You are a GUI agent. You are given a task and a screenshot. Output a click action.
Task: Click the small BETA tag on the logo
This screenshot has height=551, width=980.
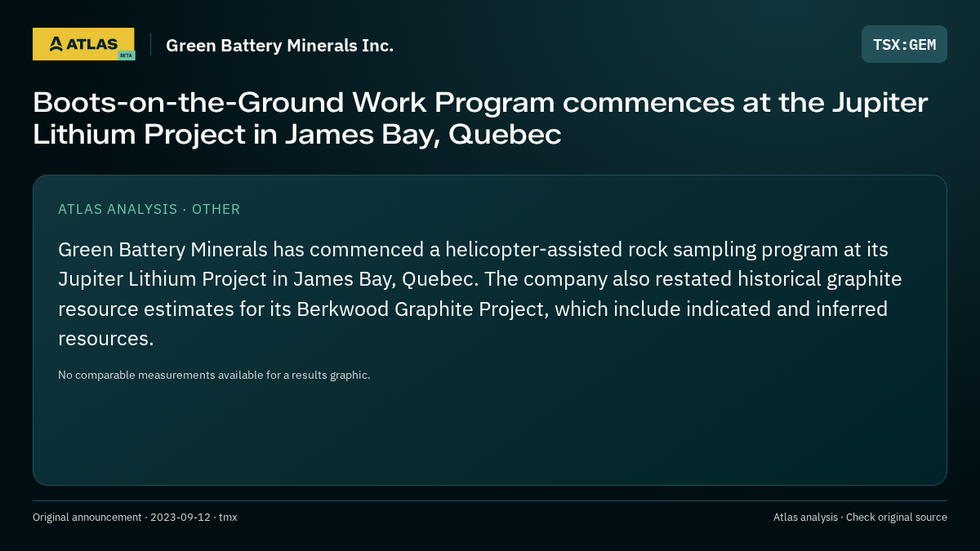click(x=126, y=56)
